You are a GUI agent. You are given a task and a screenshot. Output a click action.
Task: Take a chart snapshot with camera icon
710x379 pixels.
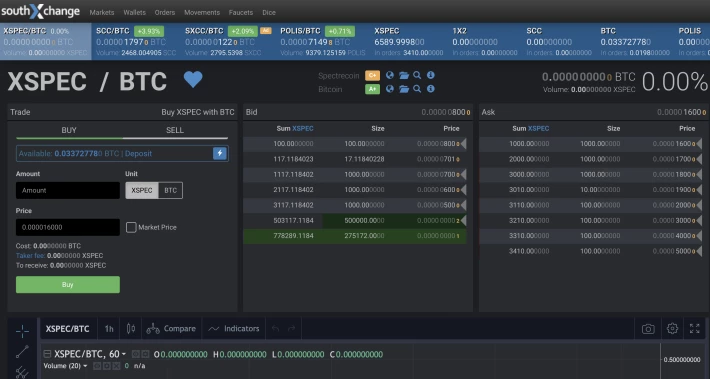coord(648,329)
